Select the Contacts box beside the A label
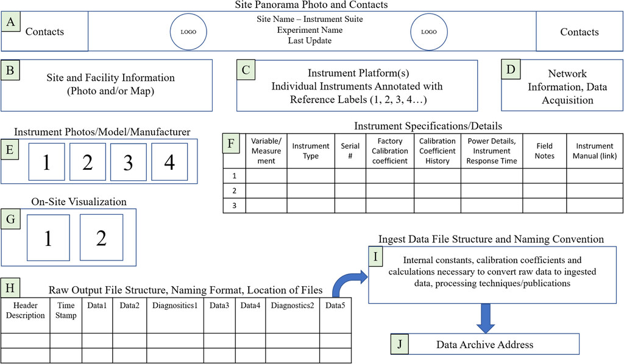The image size is (624, 364). pyautogui.click(x=44, y=32)
